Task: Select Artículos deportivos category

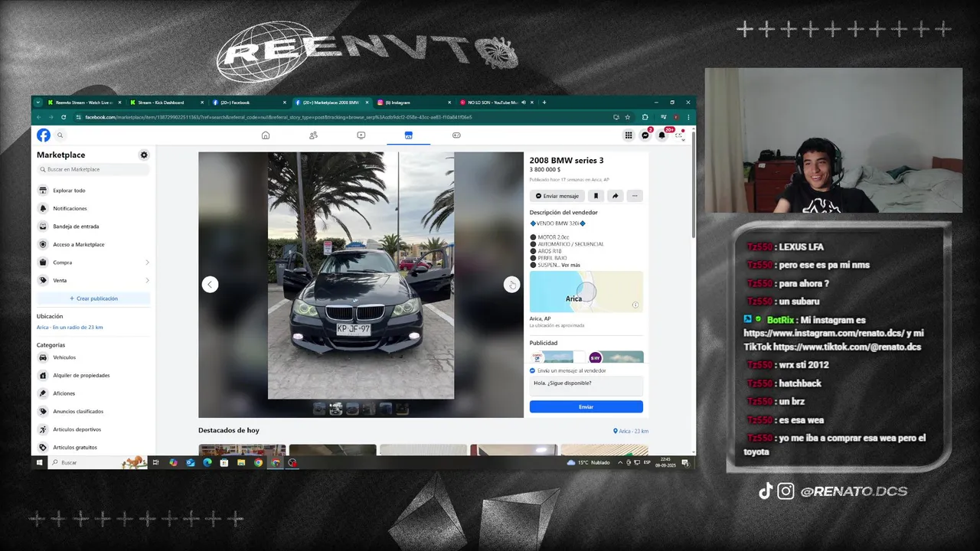Action: click(93, 429)
